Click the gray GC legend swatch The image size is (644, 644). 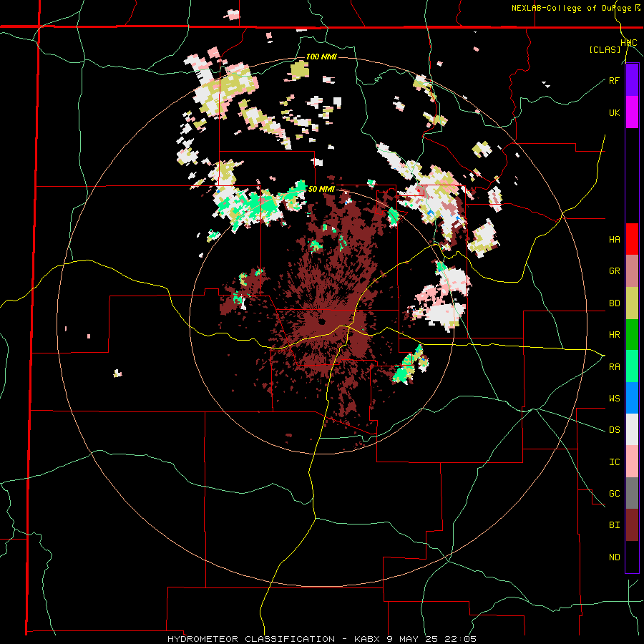click(x=632, y=493)
